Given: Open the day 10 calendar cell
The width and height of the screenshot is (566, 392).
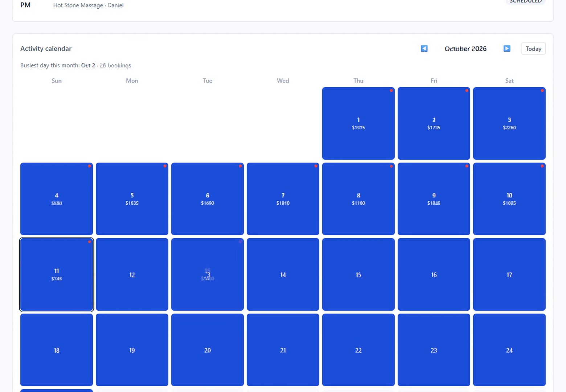Looking at the screenshot, I should pos(509,199).
